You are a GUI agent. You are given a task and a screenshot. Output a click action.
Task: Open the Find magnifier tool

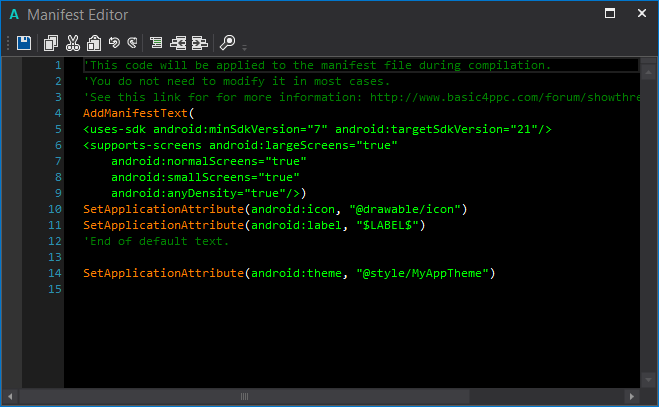(227, 43)
